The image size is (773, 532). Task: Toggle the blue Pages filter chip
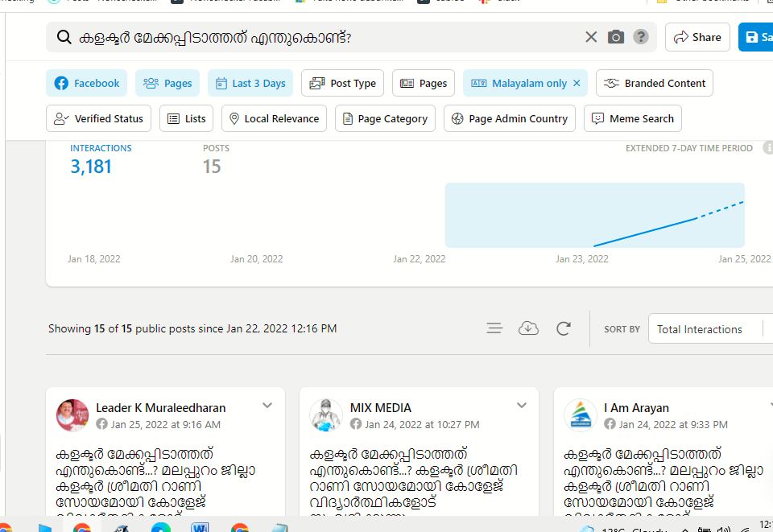167,83
